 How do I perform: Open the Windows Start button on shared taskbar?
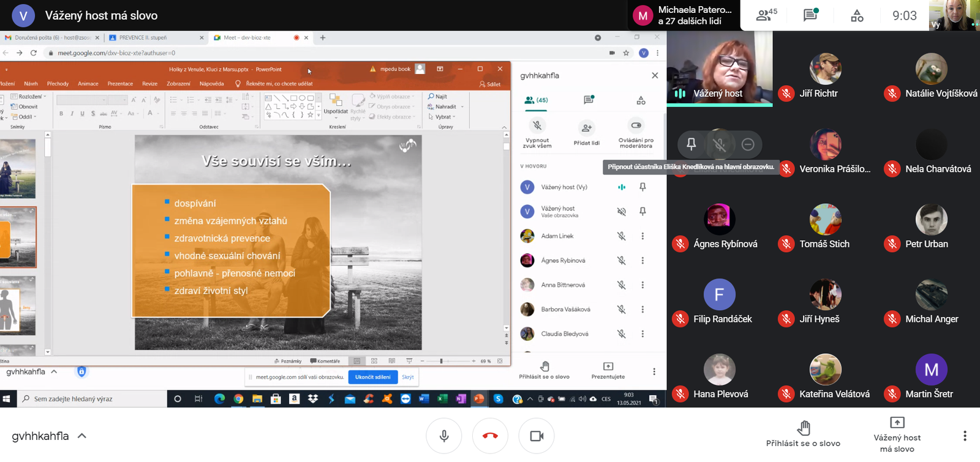coord(7,399)
